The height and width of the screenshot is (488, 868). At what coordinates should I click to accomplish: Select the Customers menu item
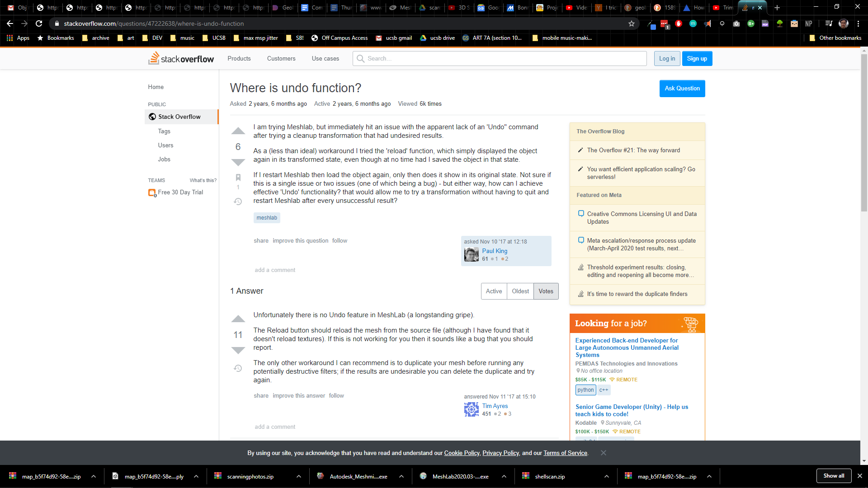click(281, 58)
